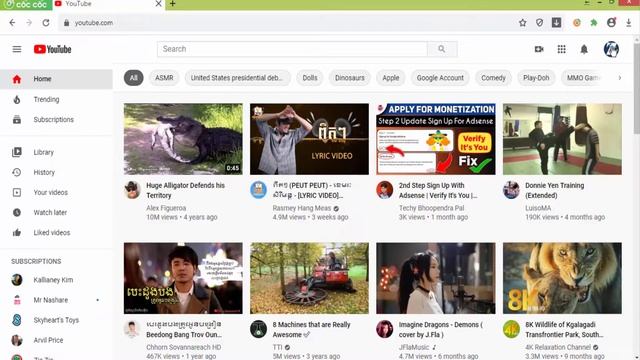This screenshot has width=640, height=360.
Task: Select the Google Account chip
Action: (x=440, y=78)
